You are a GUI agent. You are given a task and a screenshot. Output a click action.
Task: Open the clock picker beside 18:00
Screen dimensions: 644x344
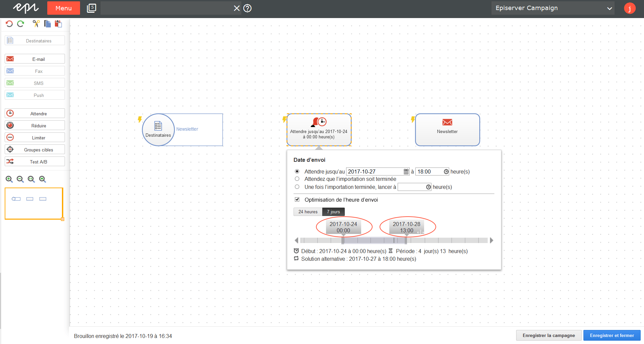pos(446,171)
